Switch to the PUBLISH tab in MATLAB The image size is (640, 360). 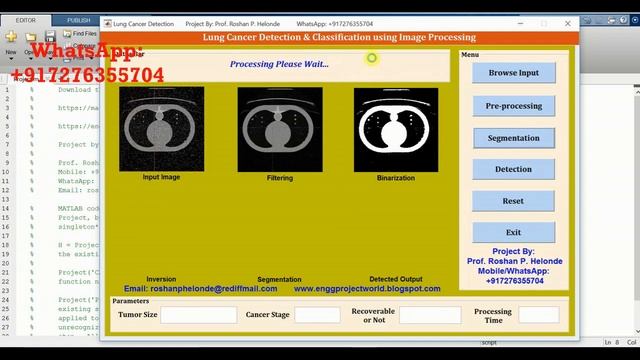pos(78,20)
